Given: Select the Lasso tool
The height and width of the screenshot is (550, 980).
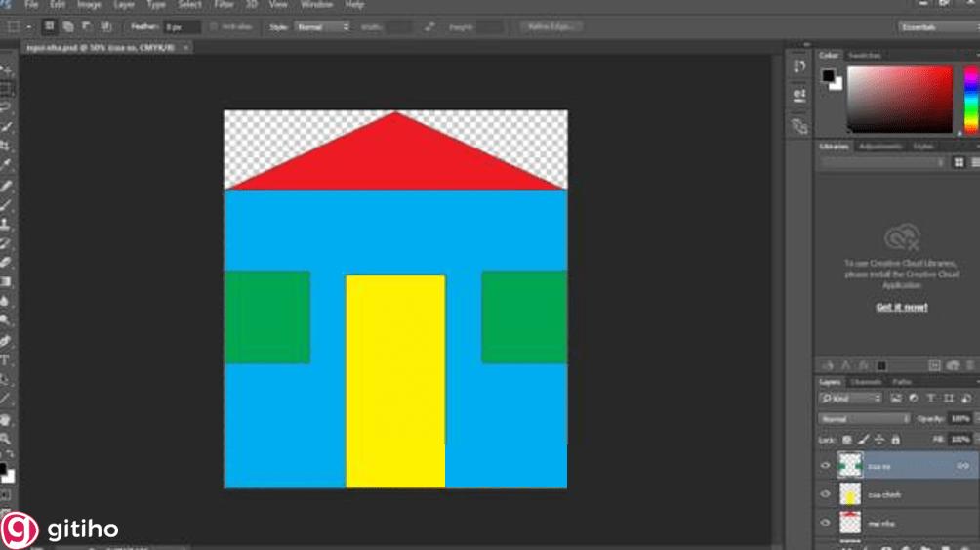Looking at the screenshot, I should point(6,107).
